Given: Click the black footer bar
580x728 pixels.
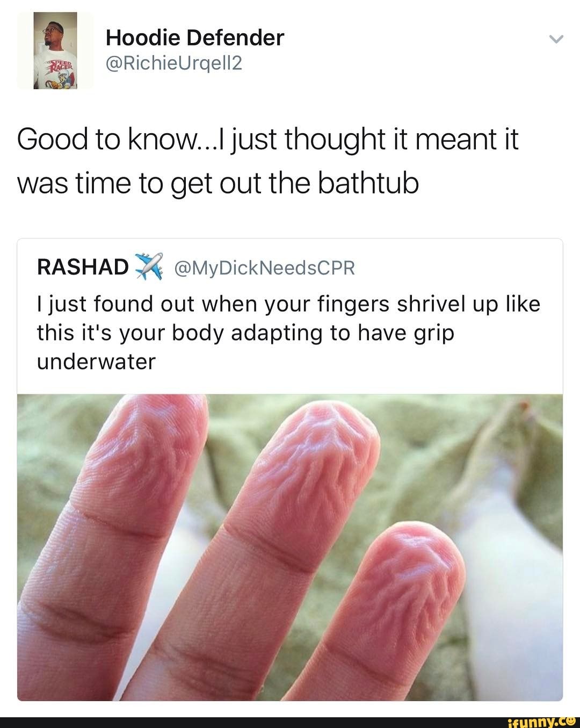Looking at the screenshot, I should pos(290,722).
